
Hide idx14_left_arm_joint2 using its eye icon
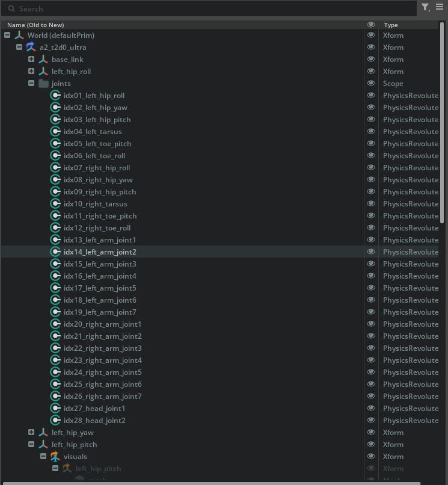tap(371, 252)
